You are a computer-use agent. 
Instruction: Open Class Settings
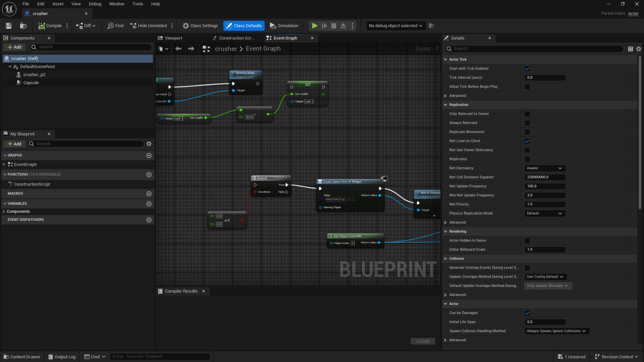tap(200, 26)
